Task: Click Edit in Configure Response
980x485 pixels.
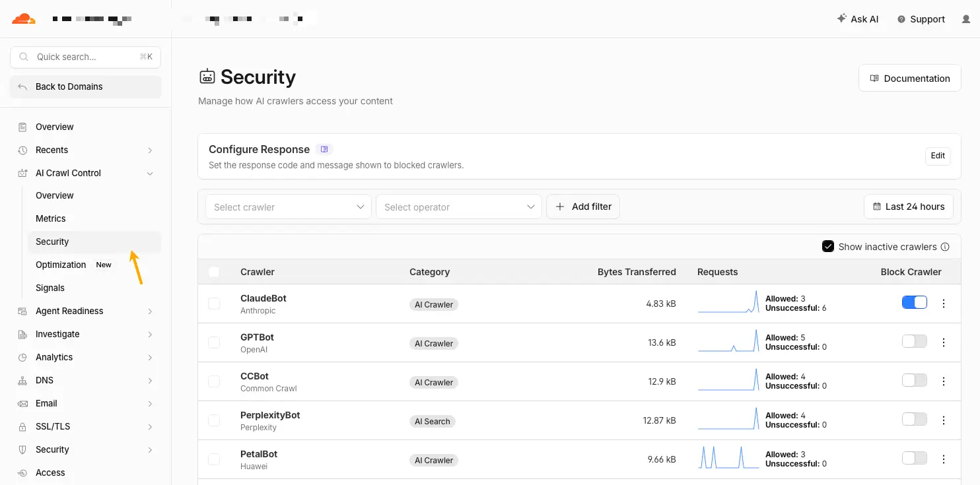Action: [938, 156]
